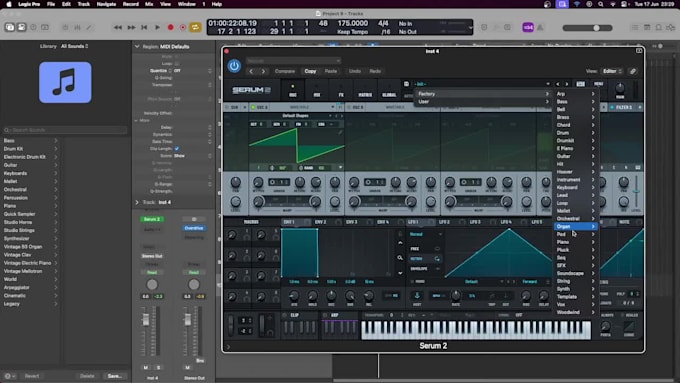Screen dimensions: 680x383
Task: Toggle the CLIP switch near keyboard
Action: coord(284,315)
